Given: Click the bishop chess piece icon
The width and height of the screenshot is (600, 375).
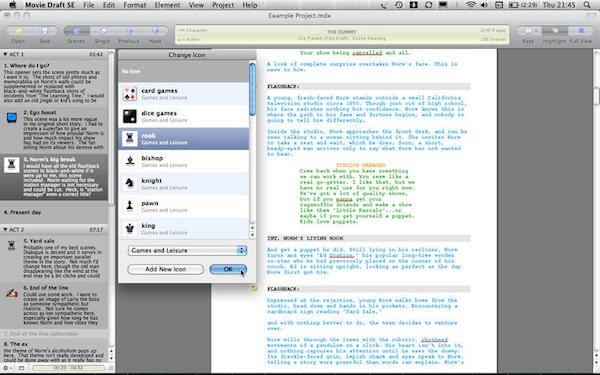Looking at the screenshot, I should click(130, 161).
